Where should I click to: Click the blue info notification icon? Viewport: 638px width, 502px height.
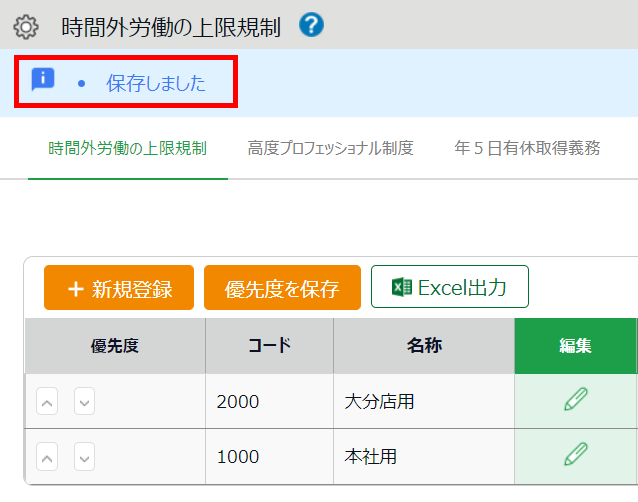tap(43, 80)
